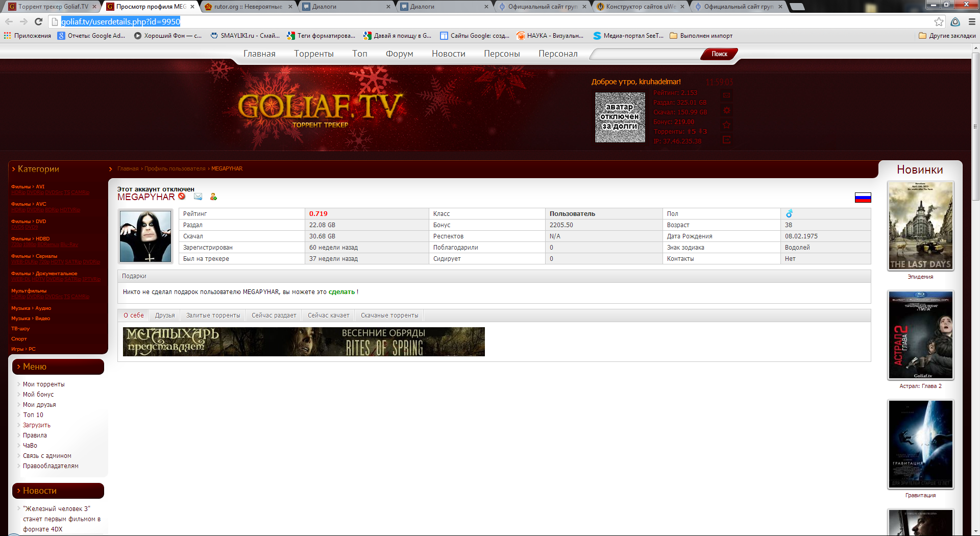This screenshot has height=536, width=980.
Task: Close the rutor.org tab
Action: click(x=290, y=7)
